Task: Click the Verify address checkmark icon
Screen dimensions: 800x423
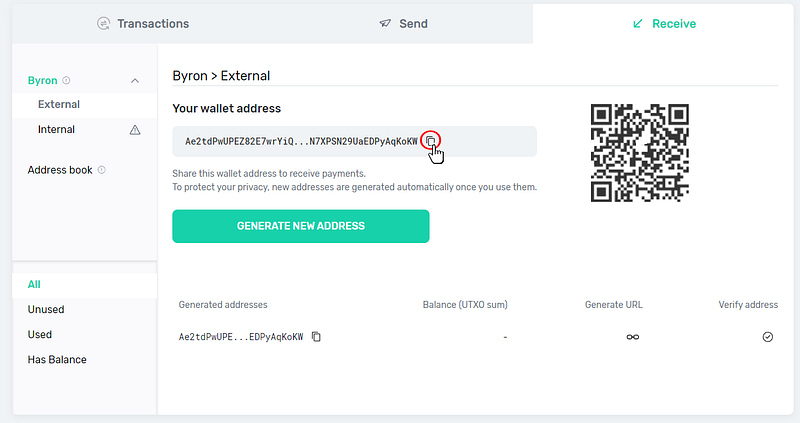Action: (767, 337)
